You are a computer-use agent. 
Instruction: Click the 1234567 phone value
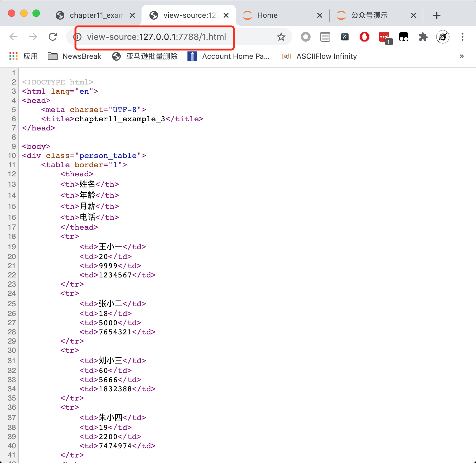[x=115, y=275]
